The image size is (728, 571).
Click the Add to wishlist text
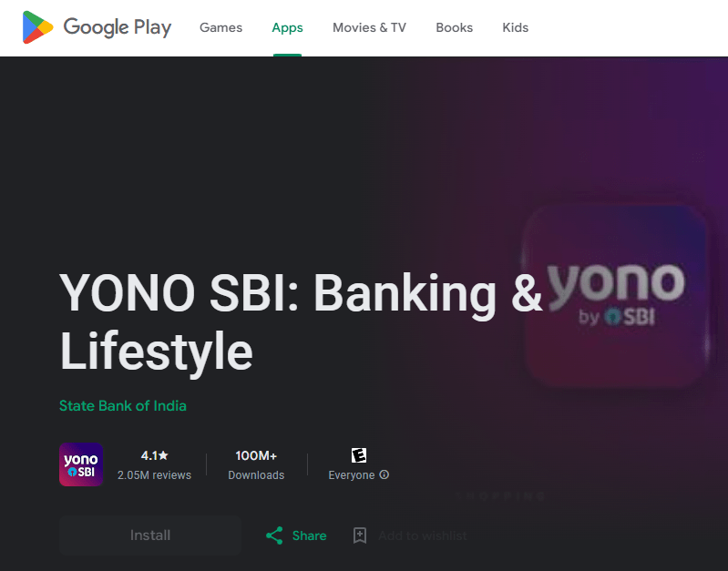click(423, 535)
